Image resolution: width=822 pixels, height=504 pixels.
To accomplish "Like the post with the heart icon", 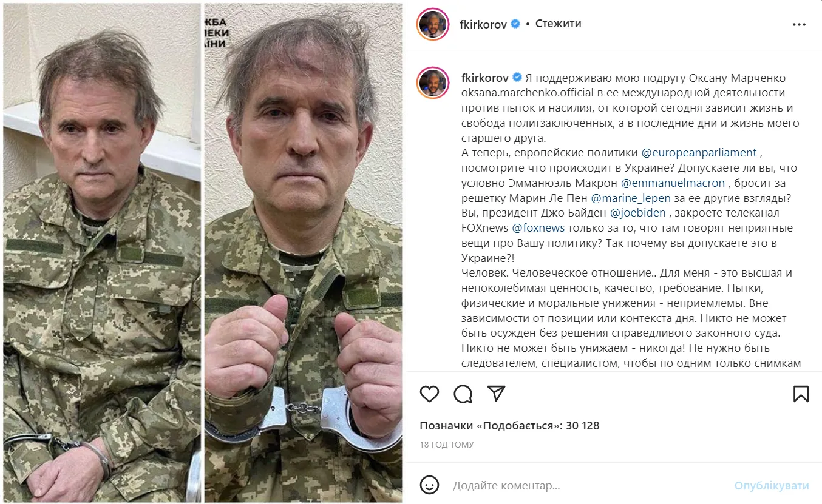I will click(x=429, y=394).
